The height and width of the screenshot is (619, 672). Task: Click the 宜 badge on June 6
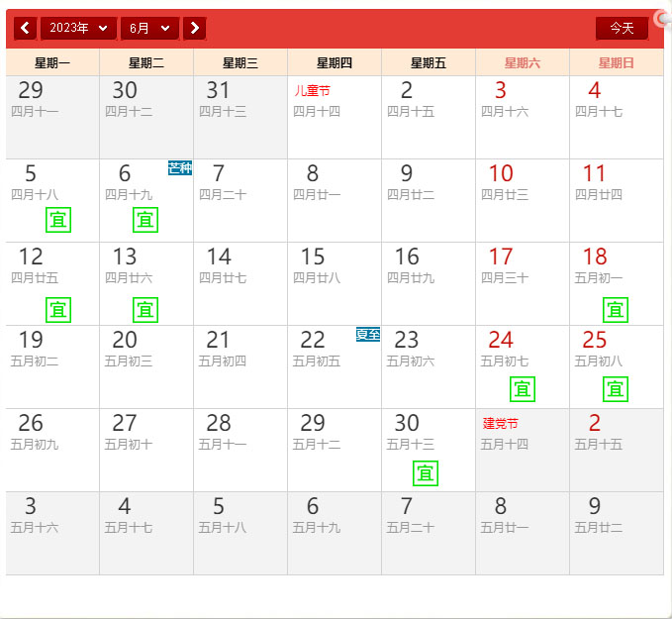click(145, 220)
